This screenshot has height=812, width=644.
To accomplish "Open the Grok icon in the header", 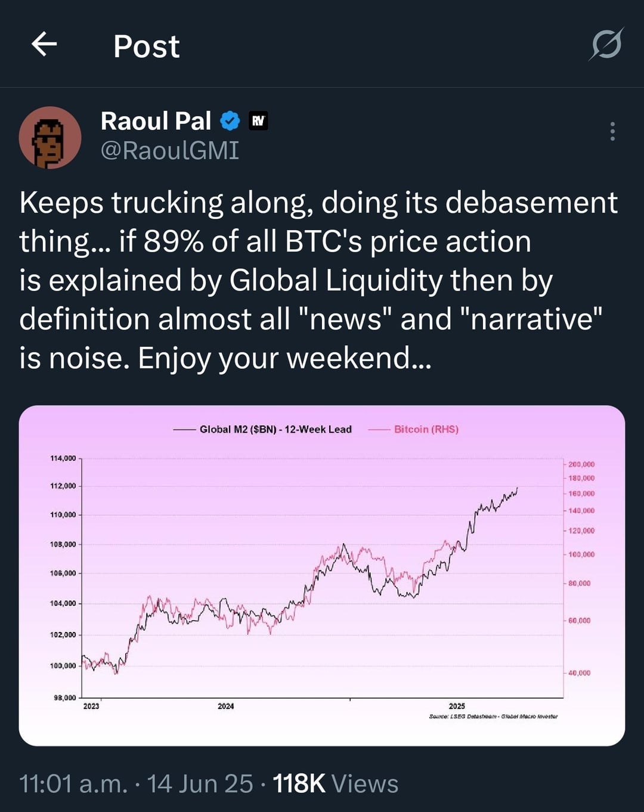I will (x=606, y=45).
